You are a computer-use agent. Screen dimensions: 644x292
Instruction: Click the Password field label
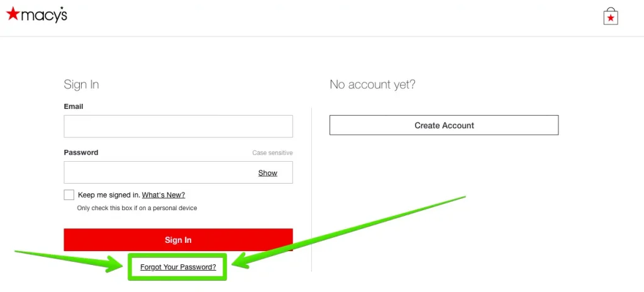pyautogui.click(x=81, y=152)
